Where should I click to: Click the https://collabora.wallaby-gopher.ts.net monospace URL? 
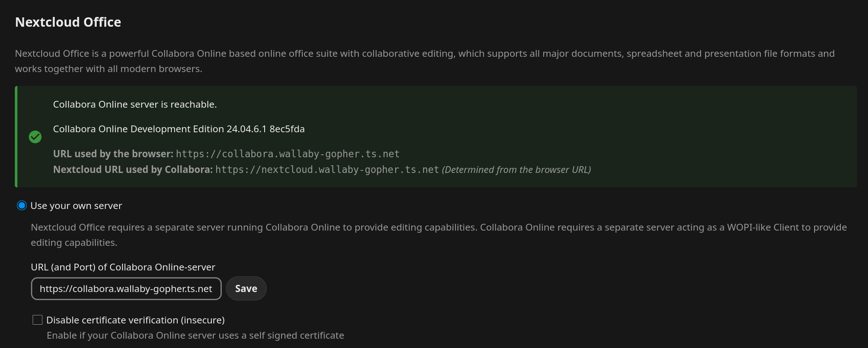287,154
